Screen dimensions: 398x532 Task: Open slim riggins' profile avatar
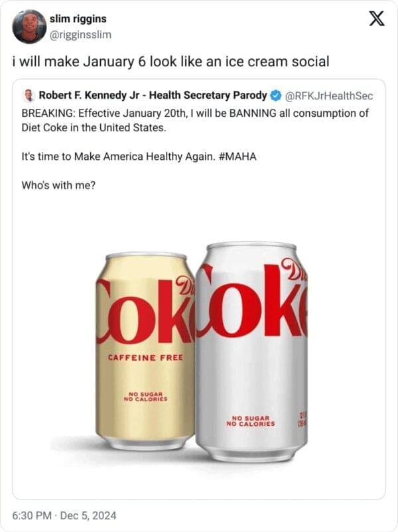click(x=29, y=27)
